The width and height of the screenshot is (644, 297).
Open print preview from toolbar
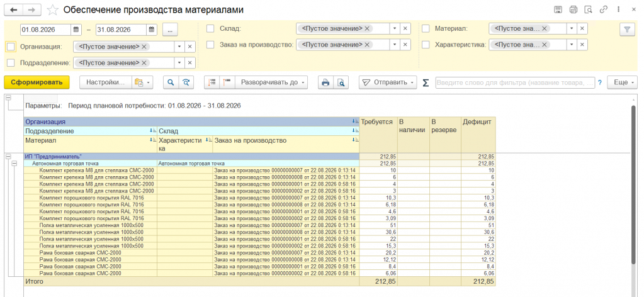point(341,82)
